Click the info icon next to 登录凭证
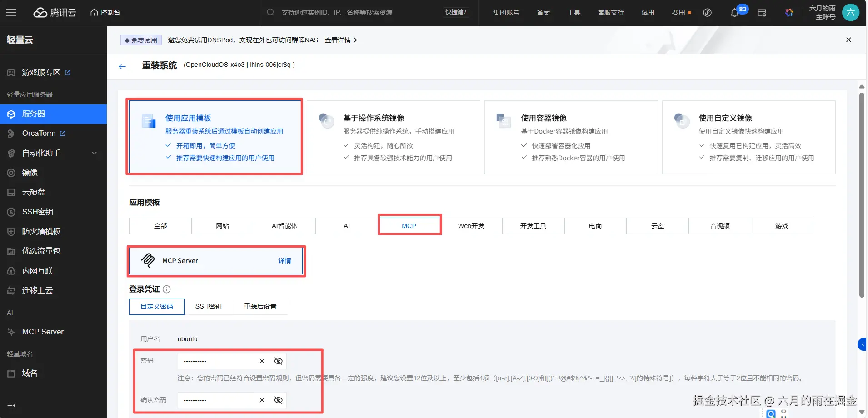Screen dimensions: 868x418 (167, 289)
